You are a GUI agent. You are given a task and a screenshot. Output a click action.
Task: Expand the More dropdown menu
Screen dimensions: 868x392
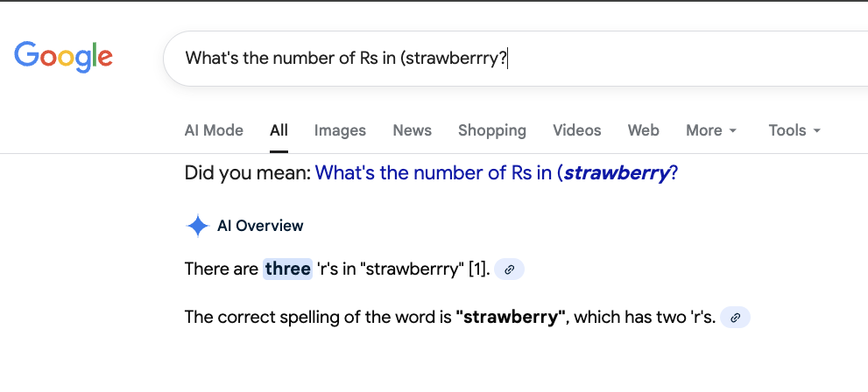[711, 130]
